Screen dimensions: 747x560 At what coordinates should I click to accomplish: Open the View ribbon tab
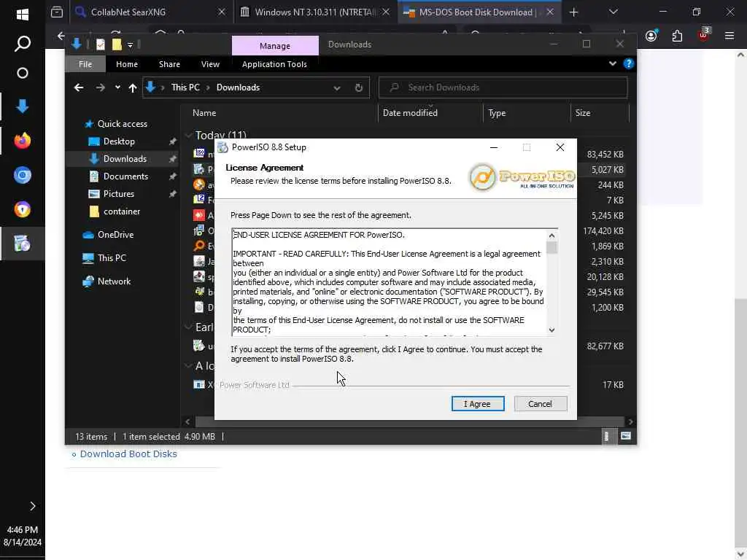coord(210,64)
